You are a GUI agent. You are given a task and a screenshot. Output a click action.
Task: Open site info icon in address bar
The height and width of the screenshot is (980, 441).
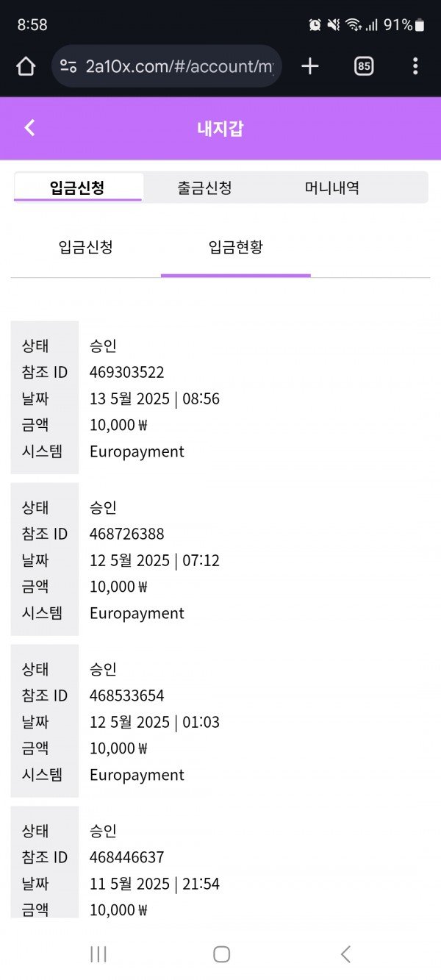pos(68,66)
